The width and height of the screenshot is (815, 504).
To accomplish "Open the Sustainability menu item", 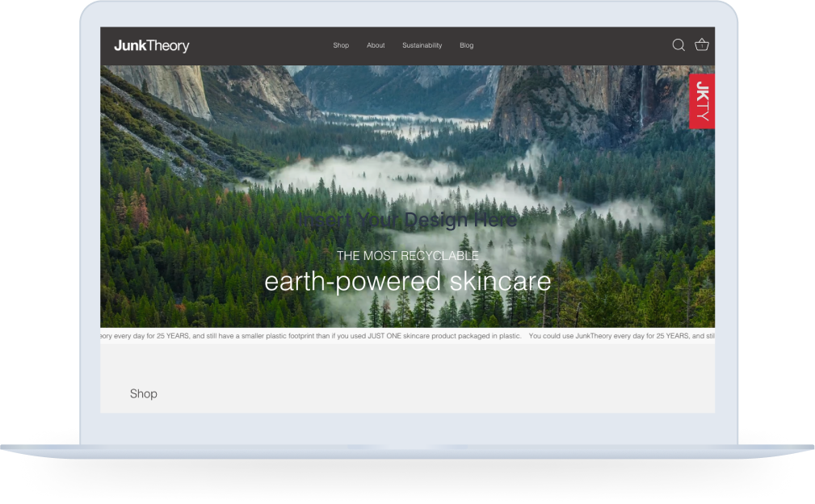I will (422, 45).
